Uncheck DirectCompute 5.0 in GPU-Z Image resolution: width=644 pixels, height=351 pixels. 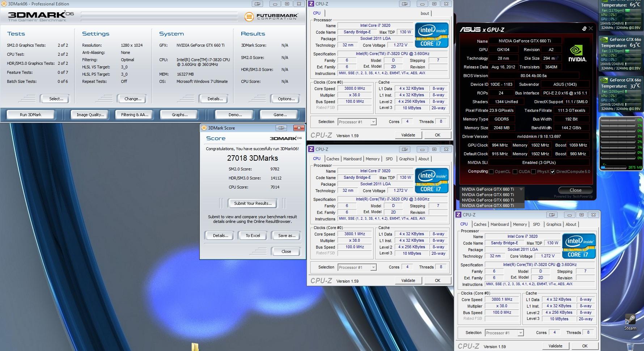coord(552,172)
